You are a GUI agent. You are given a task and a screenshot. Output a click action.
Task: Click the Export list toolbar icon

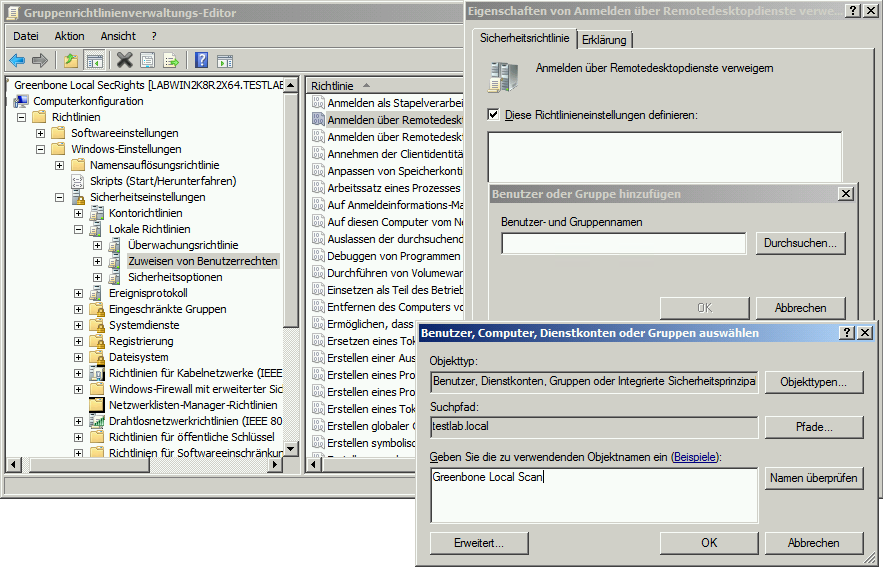171,61
